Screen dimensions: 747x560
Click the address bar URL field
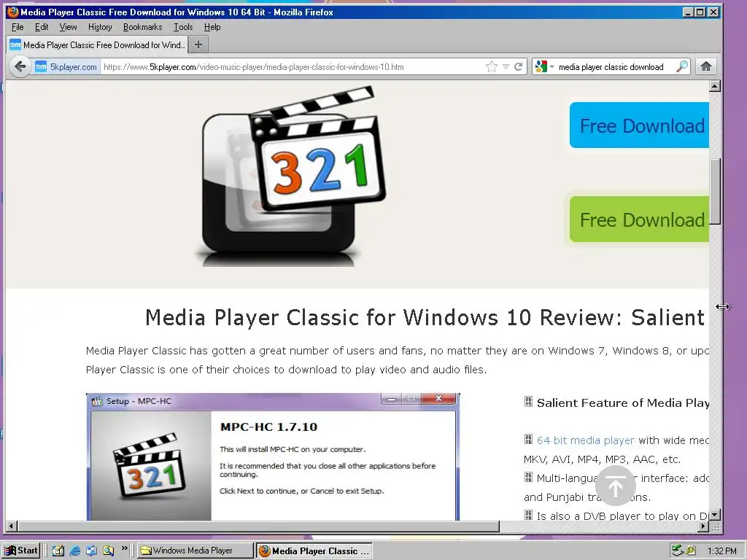tap(292, 67)
